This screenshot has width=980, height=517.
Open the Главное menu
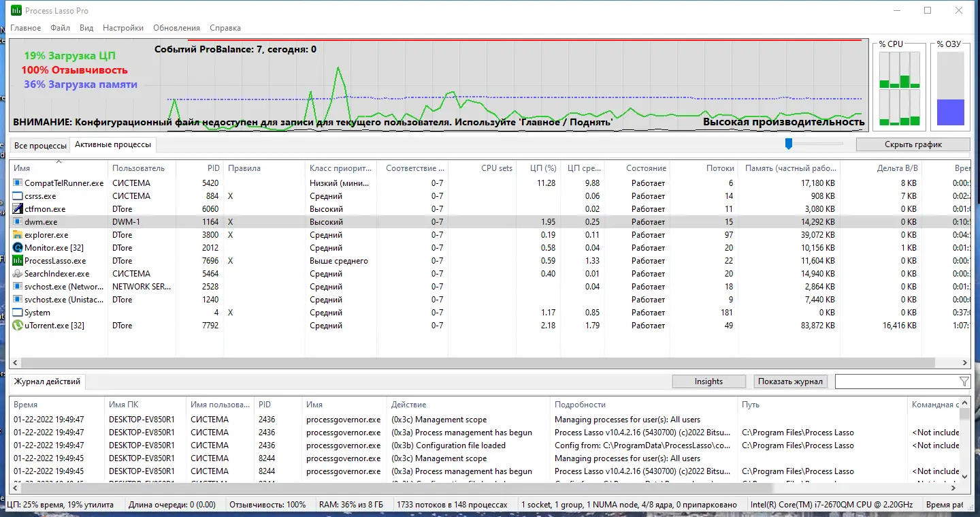(25, 28)
